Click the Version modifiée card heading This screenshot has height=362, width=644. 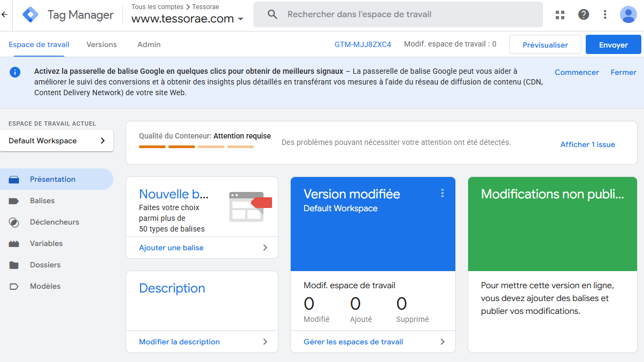(x=352, y=194)
